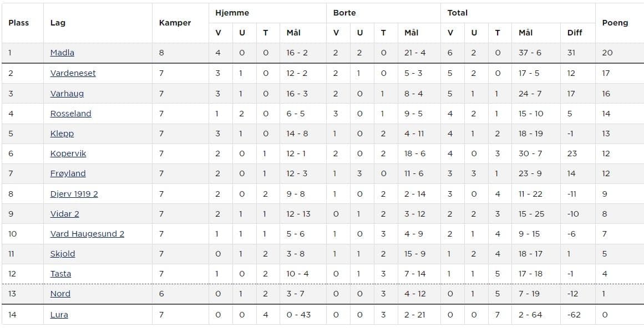Open the Vard Haugesund 2 link
644x328 pixels.
point(87,234)
